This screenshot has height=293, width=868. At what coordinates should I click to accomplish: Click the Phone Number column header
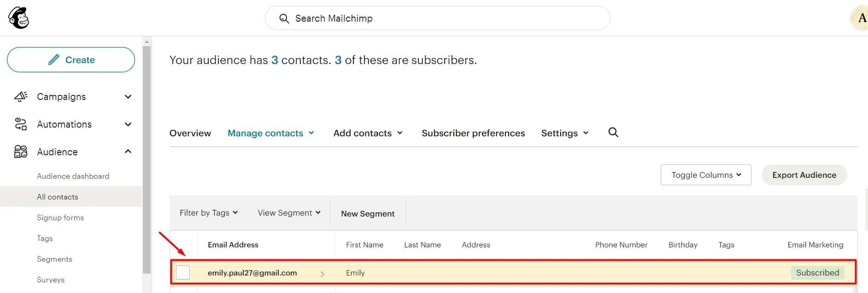(621, 245)
